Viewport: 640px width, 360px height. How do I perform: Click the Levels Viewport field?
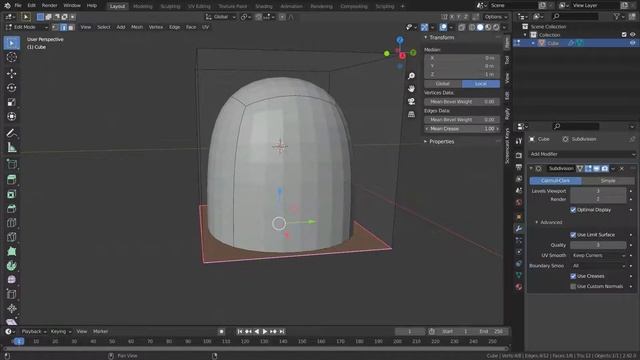[598, 191]
